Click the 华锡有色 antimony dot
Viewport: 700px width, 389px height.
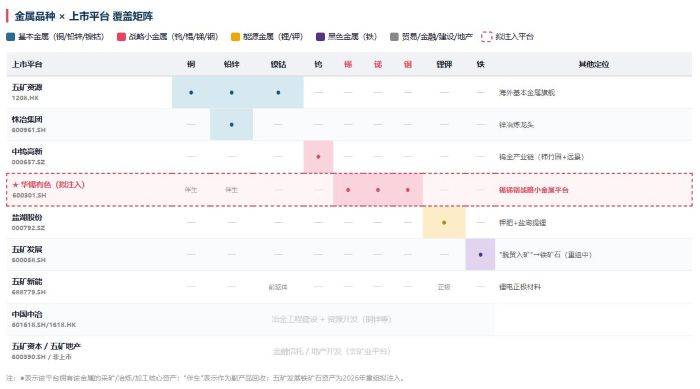[378, 190]
